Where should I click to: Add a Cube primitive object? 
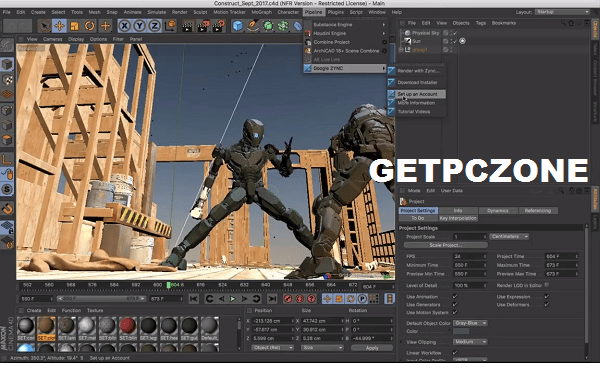click(238, 26)
